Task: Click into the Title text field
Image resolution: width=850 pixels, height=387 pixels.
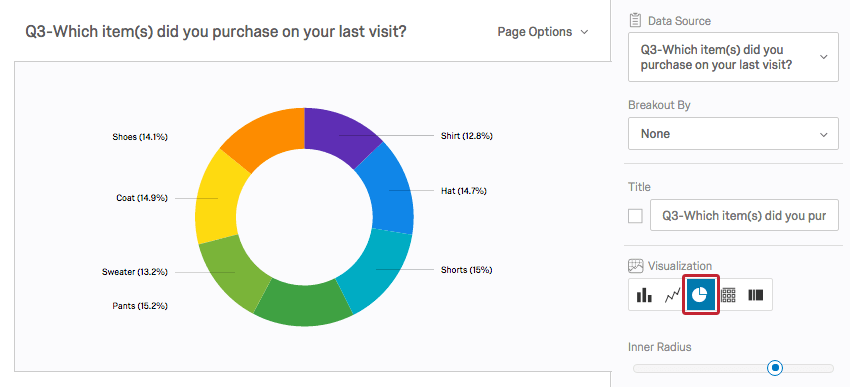Action: [744, 216]
